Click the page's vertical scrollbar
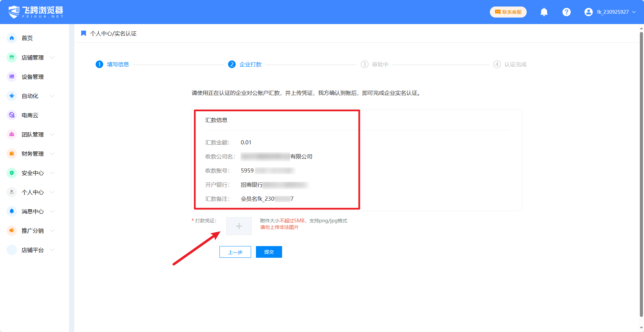This screenshot has height=332, width=644. point(641,172)
